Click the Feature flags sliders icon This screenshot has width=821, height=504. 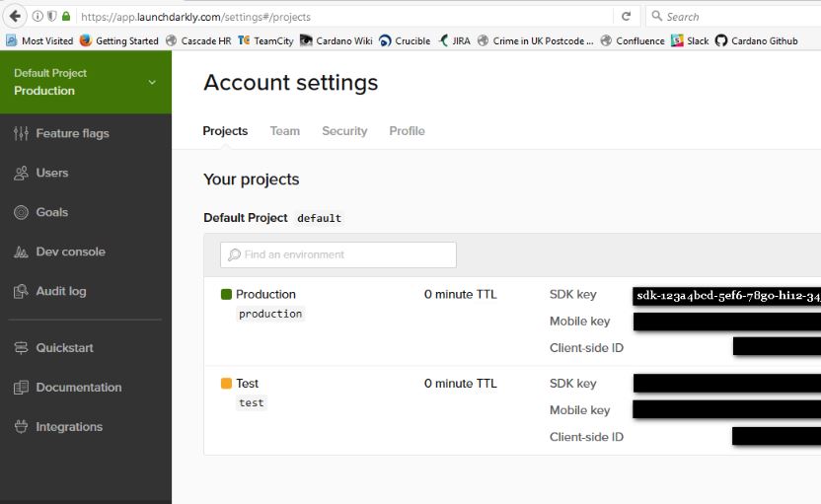click(21, 133)
